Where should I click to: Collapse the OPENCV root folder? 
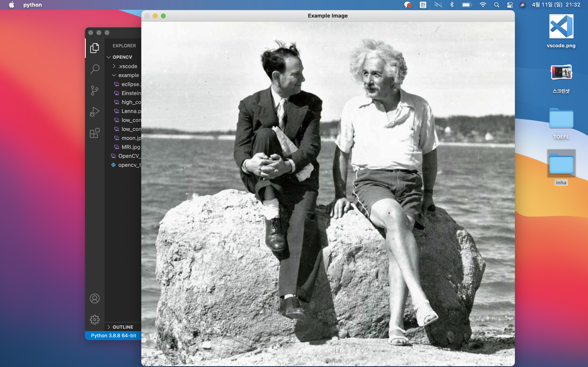[x=122, y=57]
